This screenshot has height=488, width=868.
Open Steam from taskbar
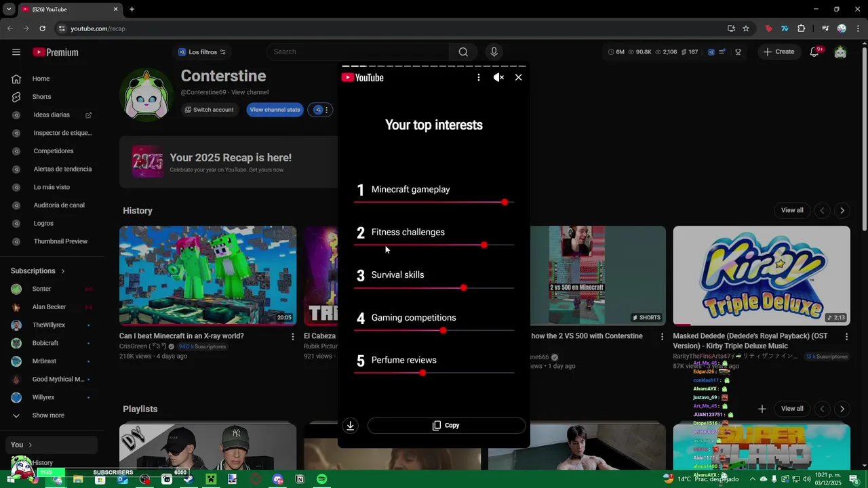(189, 479)
